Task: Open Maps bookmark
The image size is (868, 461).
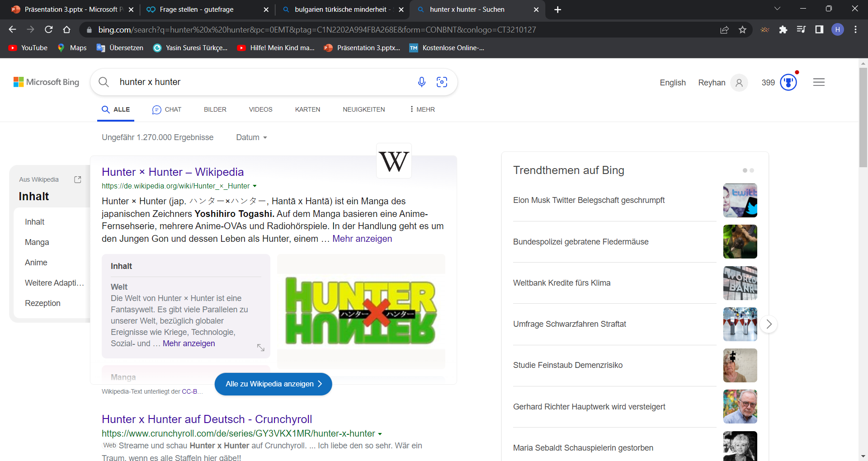Action: click(72, 48)
